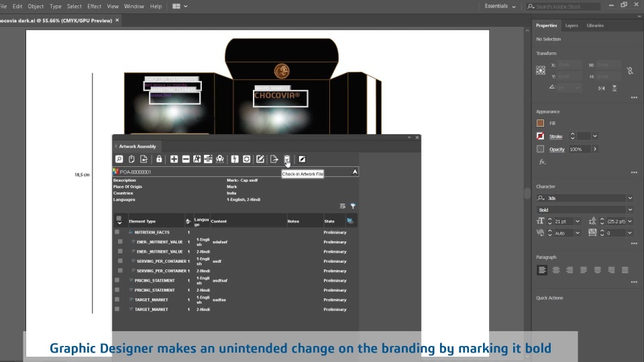Click the funnel filter icon above the table

coord(353,206)
